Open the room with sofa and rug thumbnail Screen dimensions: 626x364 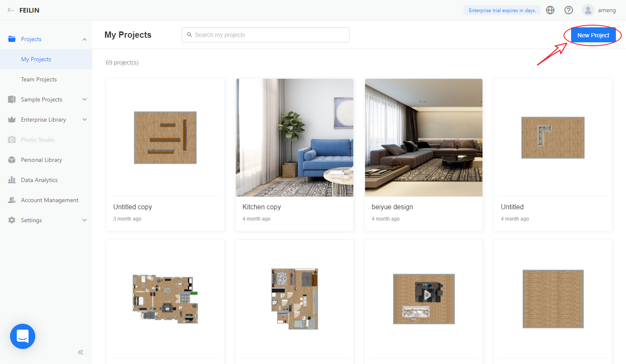[x=424, y=299]
